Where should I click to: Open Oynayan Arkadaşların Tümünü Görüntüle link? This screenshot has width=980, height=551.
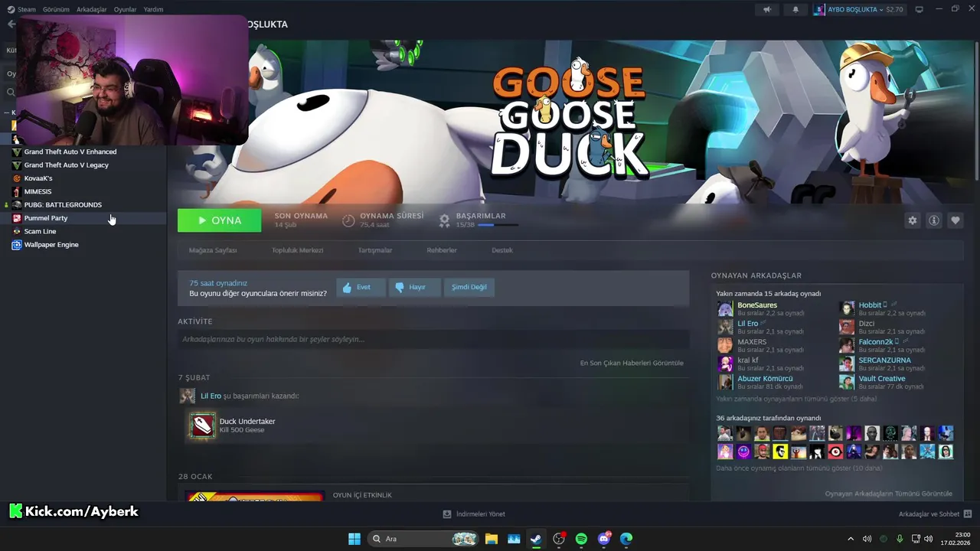tap(888, 494)
